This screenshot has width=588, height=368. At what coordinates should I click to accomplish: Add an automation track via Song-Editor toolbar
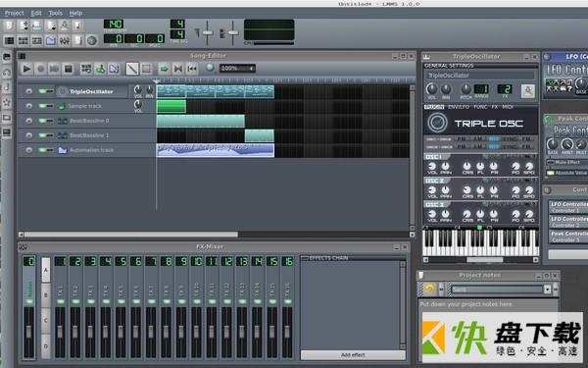click(x=114, y=69)
